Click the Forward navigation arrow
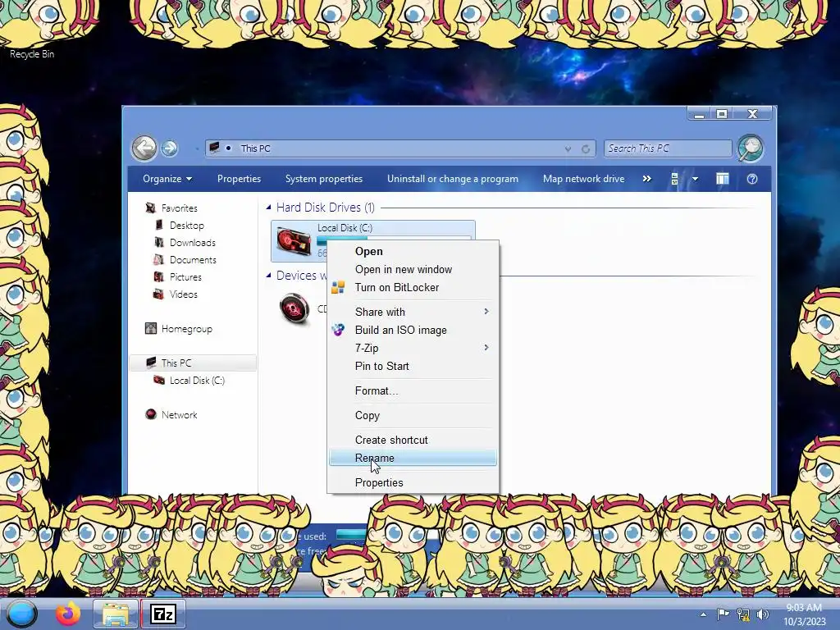Screen dimensions: 840x630 point(170,148)
